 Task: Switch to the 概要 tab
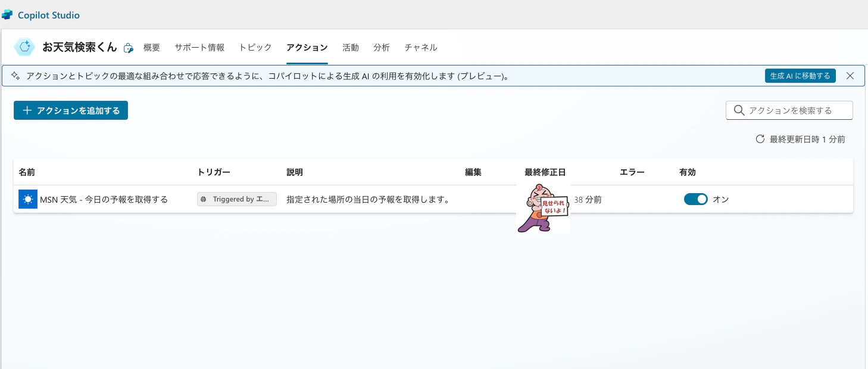point(151,48)
